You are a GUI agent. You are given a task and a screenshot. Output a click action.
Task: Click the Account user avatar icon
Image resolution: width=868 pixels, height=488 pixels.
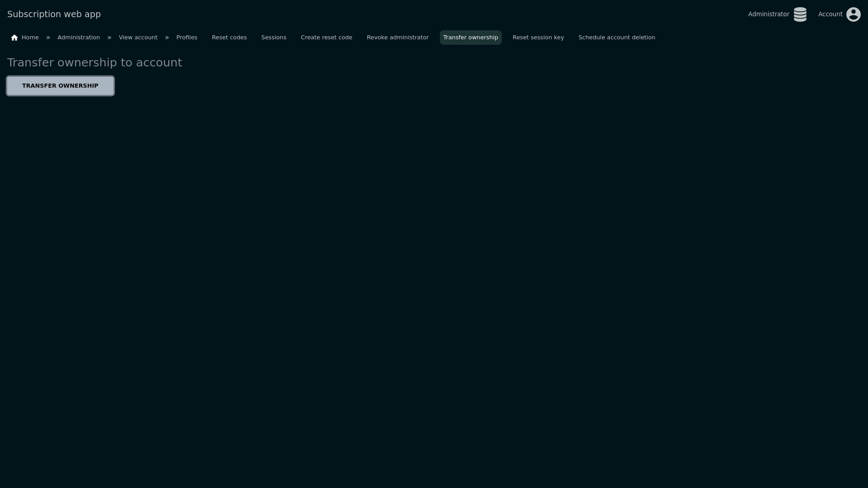[x=853, y=14]
